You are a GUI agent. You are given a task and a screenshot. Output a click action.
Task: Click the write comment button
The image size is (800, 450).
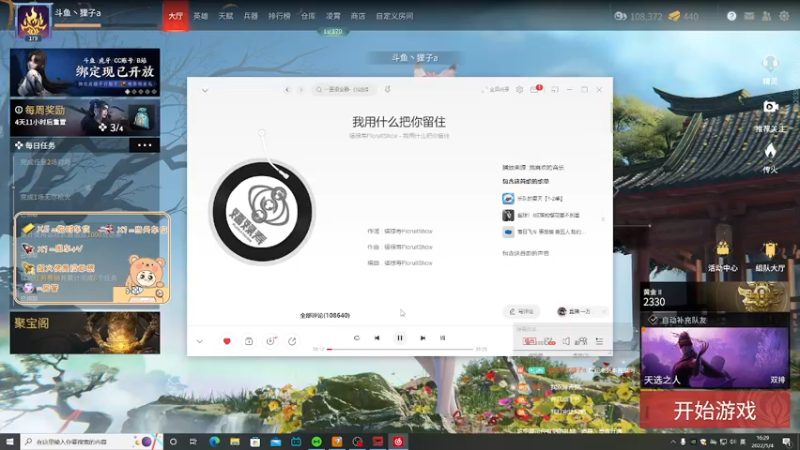pos(521,311)
